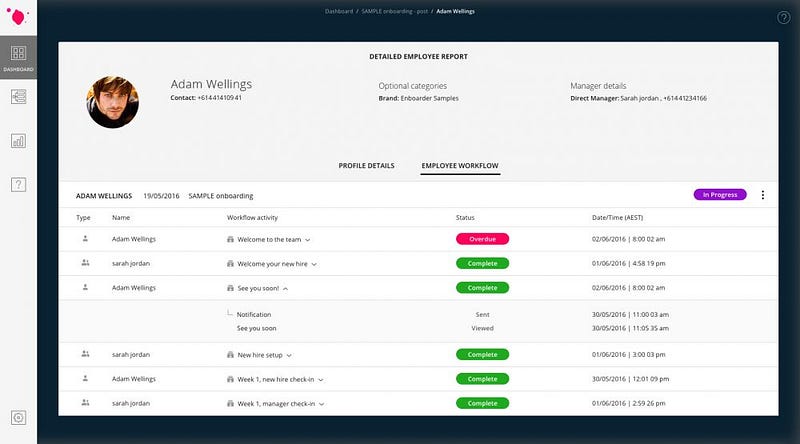Screen dimensions: 800x444
Task: Click the Status column header
Action: [x=465, y=217]
